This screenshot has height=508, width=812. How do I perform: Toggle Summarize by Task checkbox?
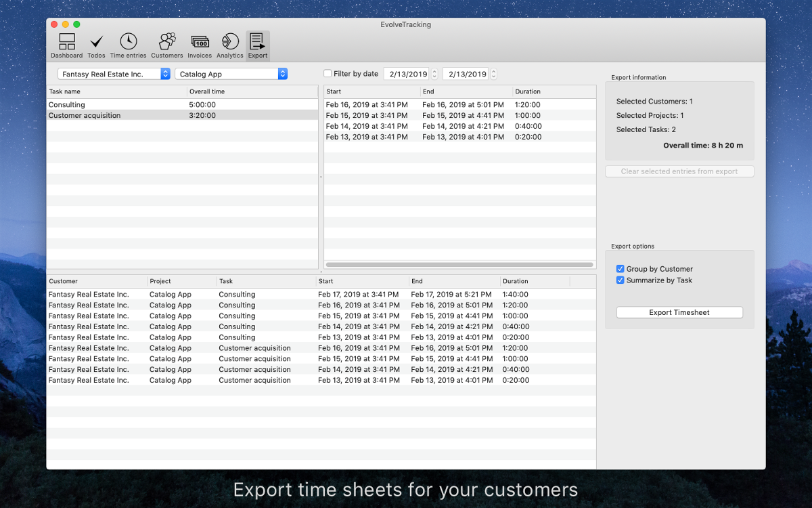click(x=620, y=280)
